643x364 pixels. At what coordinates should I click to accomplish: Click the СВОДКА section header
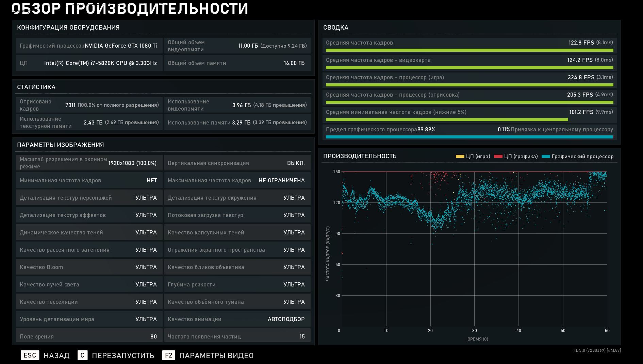click(336, 28)
